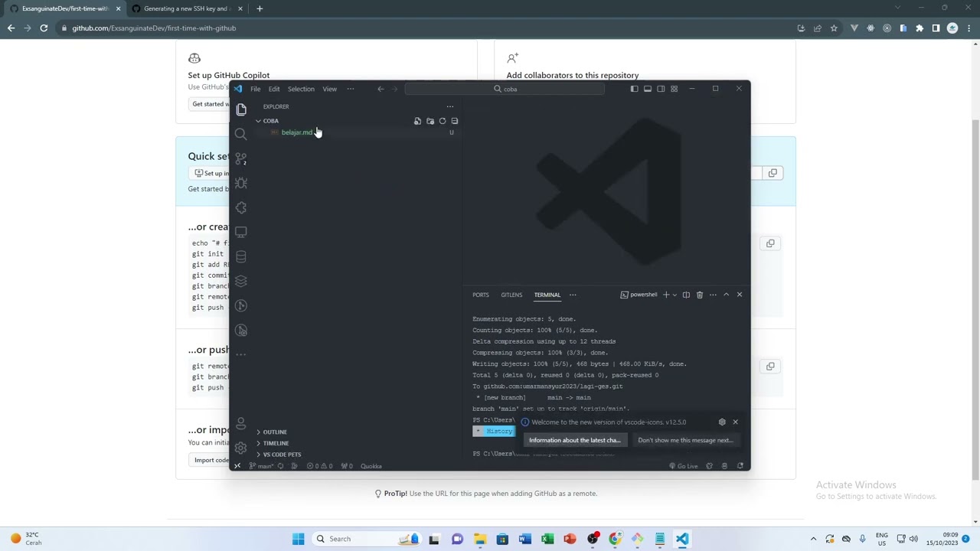Click the remote window icon in status bar
Viewport: 980px width, 551px height.
coord(237,466)
